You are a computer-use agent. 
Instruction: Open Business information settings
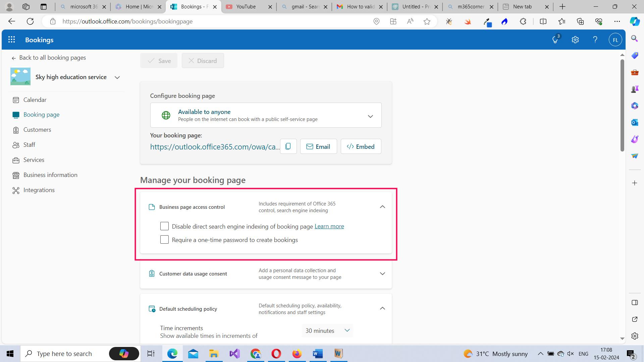(x=50, y=175)
